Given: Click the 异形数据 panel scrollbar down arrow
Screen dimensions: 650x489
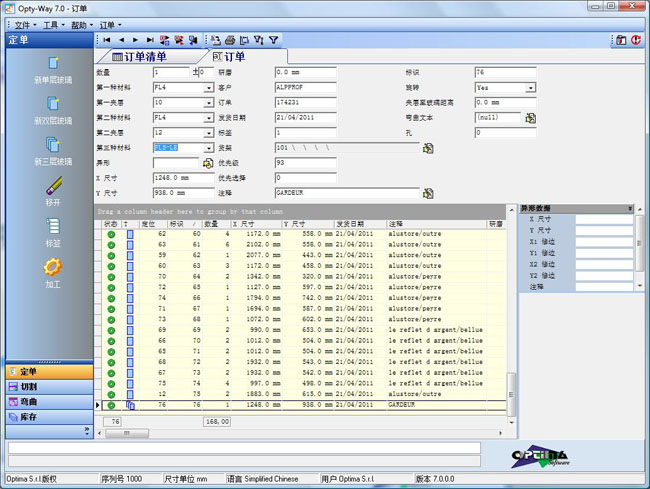Looking at the screenshot, I should [x=640, y=286].
